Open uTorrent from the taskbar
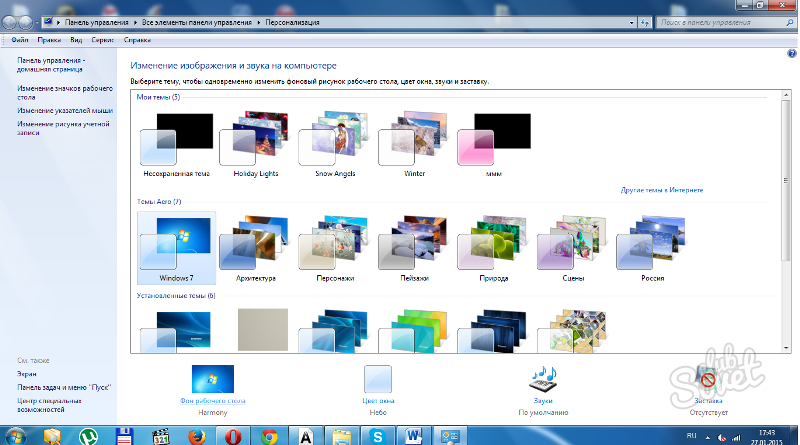This screenshot has width=800, height=445. click(x=88, y=436)
